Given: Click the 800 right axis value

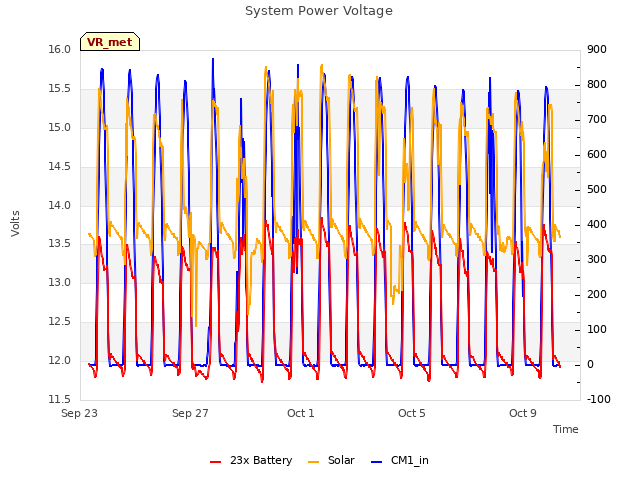Looking at the screenshot, I should coord(597,84).
